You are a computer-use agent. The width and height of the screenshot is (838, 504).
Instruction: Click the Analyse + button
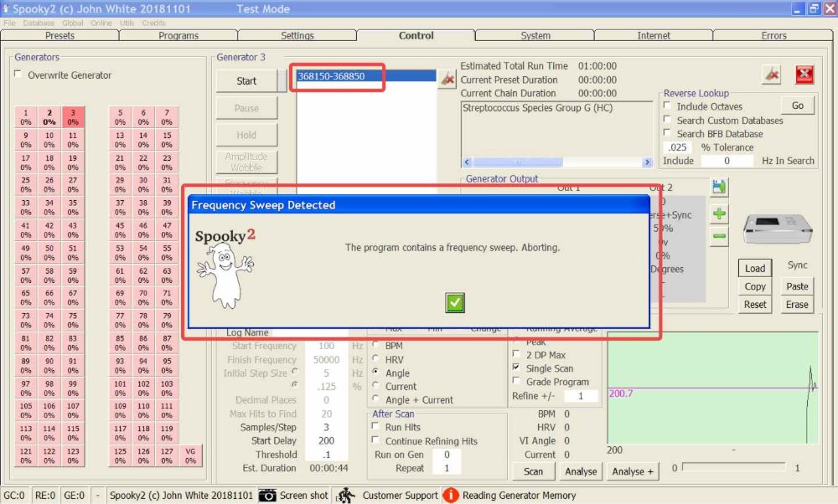632,471
